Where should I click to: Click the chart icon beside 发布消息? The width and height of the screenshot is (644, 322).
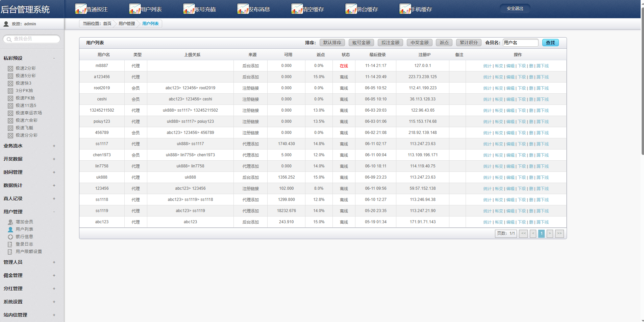(243, 9)
